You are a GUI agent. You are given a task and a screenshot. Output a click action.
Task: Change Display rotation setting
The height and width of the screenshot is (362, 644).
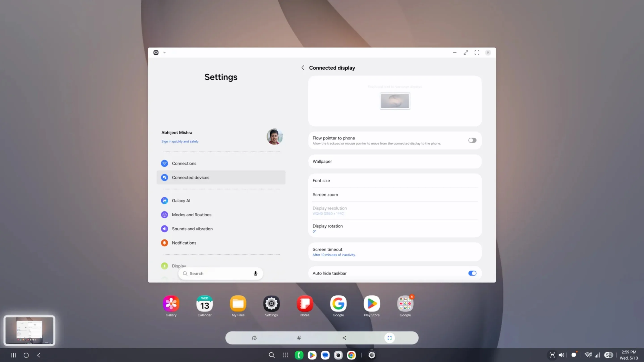tap(395, 228)
